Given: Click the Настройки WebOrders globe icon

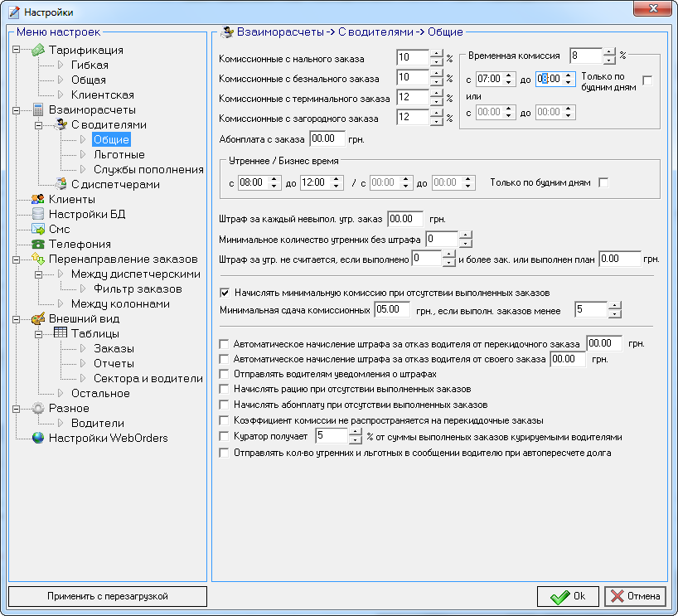Looking at the screenshot, I should (x=38, y=438).
